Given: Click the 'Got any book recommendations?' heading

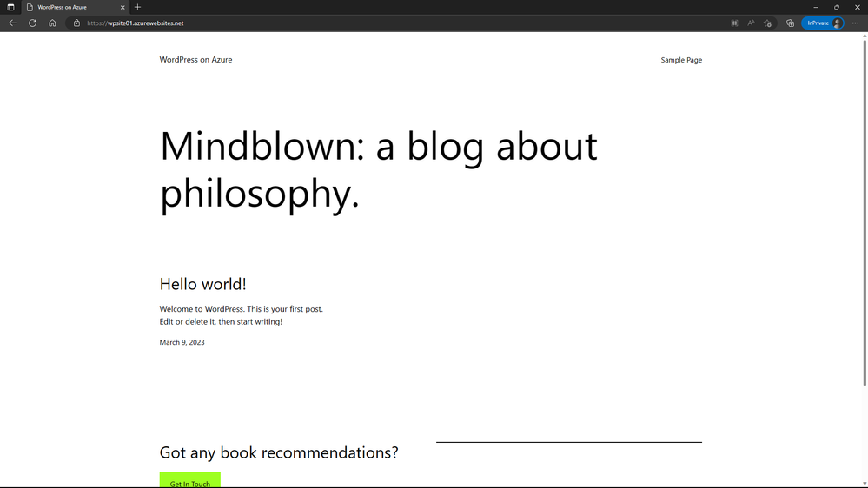Looking at the screenshot, I should pos(278,452).
